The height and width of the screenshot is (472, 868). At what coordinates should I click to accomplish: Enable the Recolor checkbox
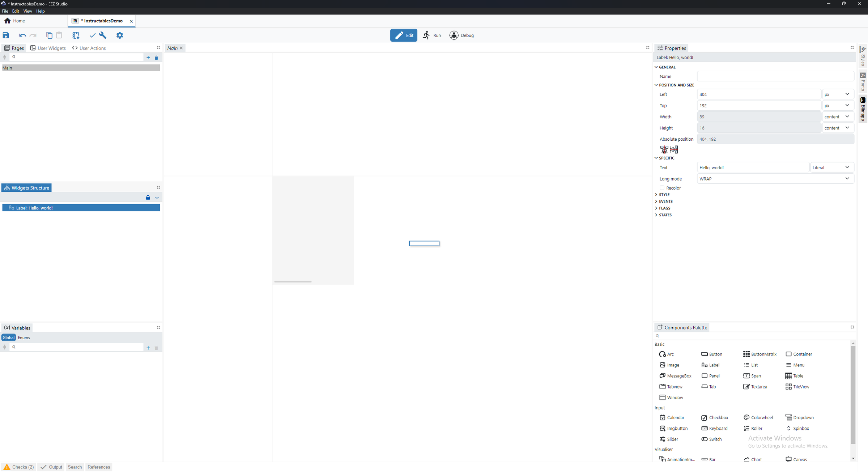click(662, 188)
